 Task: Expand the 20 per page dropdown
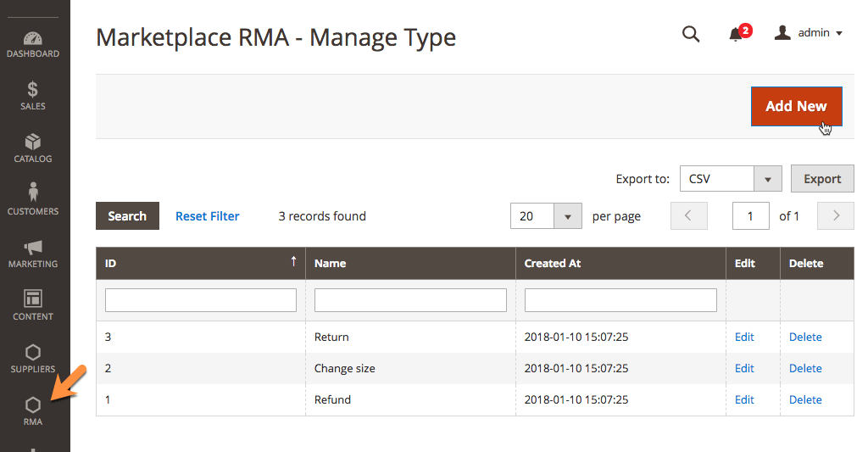point(567,216)
